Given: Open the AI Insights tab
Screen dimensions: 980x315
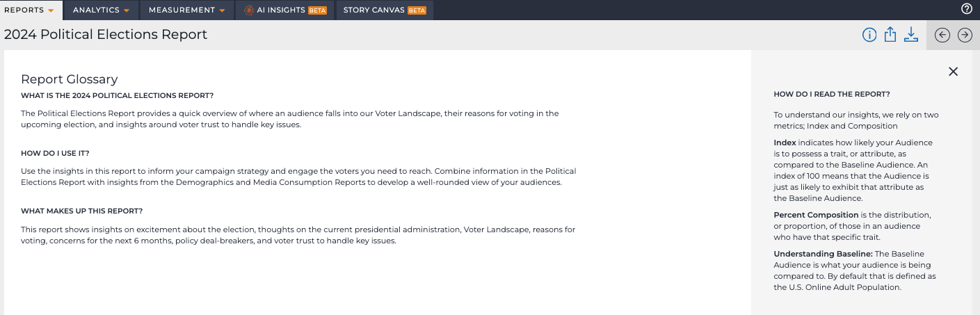Looking at the screenshot, I should [286, 10].
